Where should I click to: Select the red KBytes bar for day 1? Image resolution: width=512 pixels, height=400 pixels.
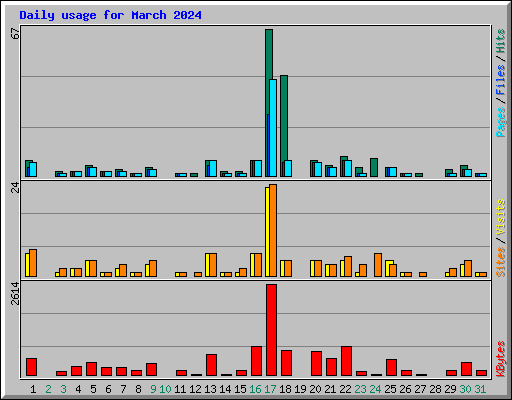31,367
